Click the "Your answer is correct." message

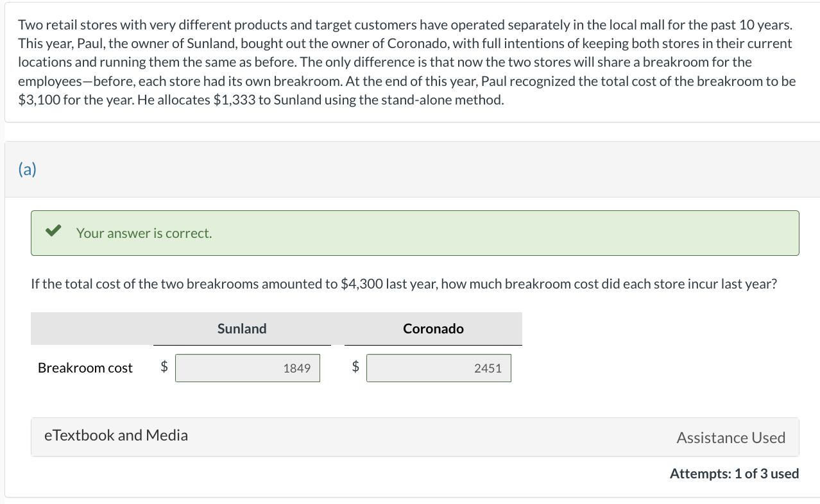tap(144, 233)
